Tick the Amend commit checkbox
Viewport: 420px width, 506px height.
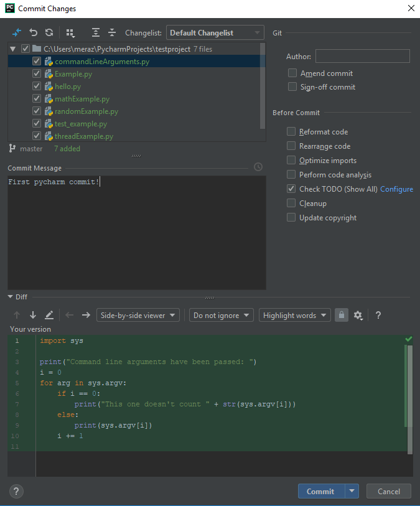[x=292, y=73]
